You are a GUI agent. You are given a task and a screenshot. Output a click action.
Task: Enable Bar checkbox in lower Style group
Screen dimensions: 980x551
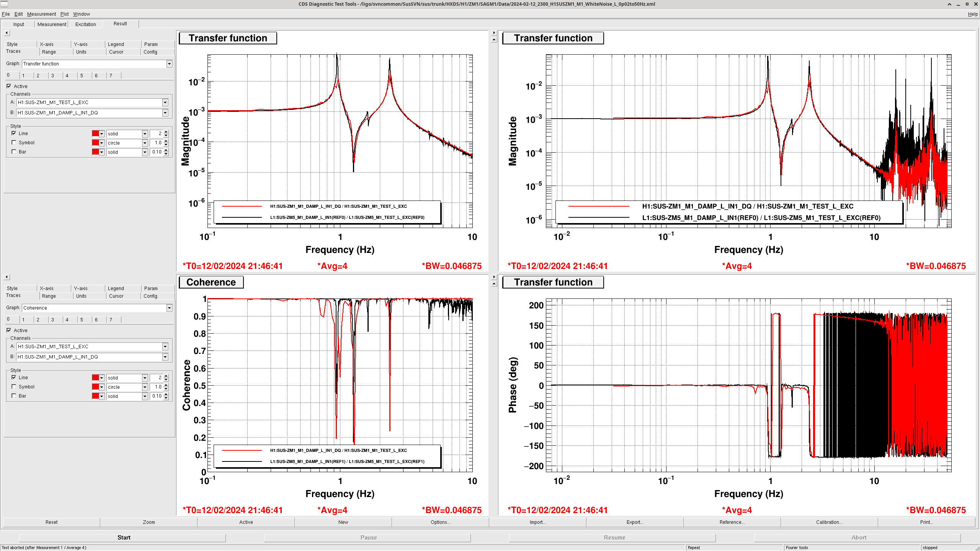(x=14, y=396)
